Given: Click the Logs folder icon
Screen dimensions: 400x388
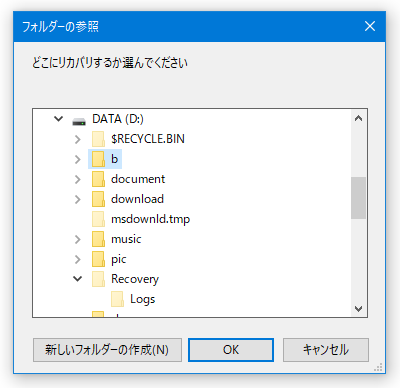Looking at the screenshot, I should [117, 299].
